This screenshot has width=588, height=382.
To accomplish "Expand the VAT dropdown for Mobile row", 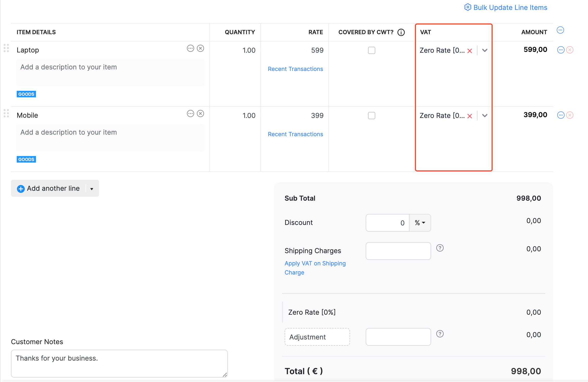I will pyautogui.click(x=485, y=115).
